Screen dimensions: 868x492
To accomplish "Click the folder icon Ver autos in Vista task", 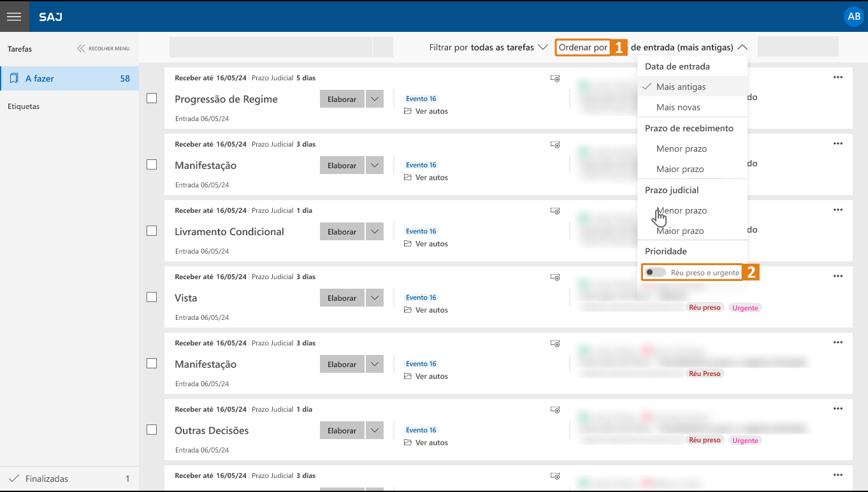I will tap(408, 310).
